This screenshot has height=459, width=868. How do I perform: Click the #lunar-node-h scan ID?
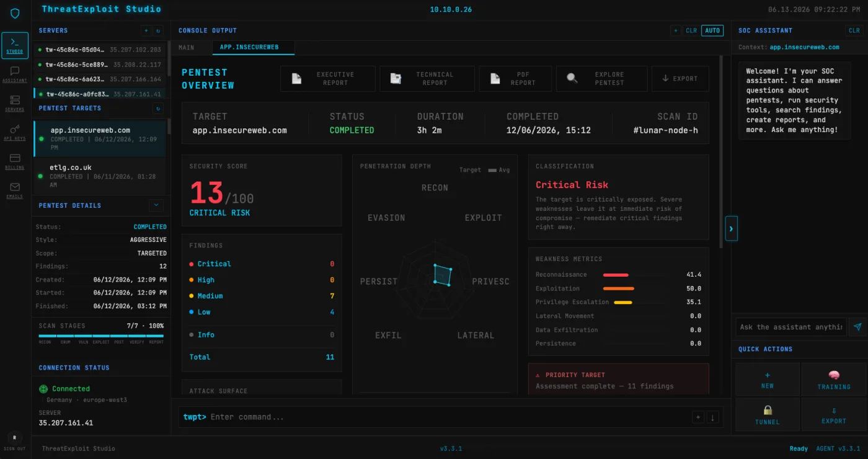pyautogui.click(x=665, y=130)
